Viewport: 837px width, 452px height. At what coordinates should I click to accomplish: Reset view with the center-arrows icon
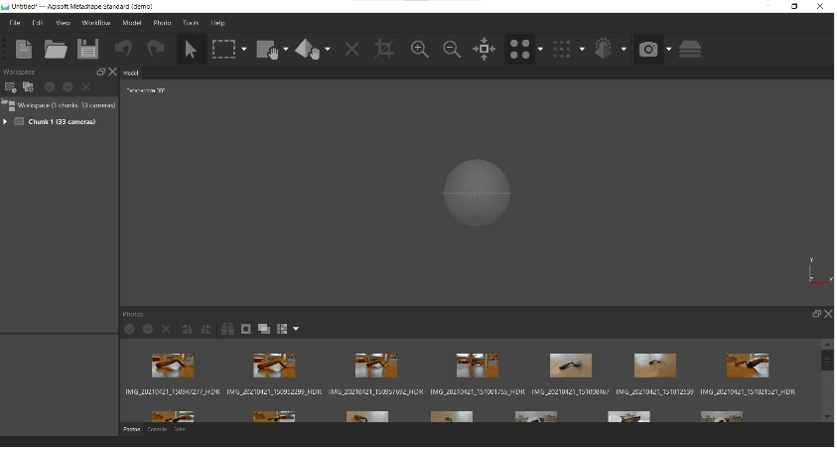pyautogui.click(x=484, y=49)
